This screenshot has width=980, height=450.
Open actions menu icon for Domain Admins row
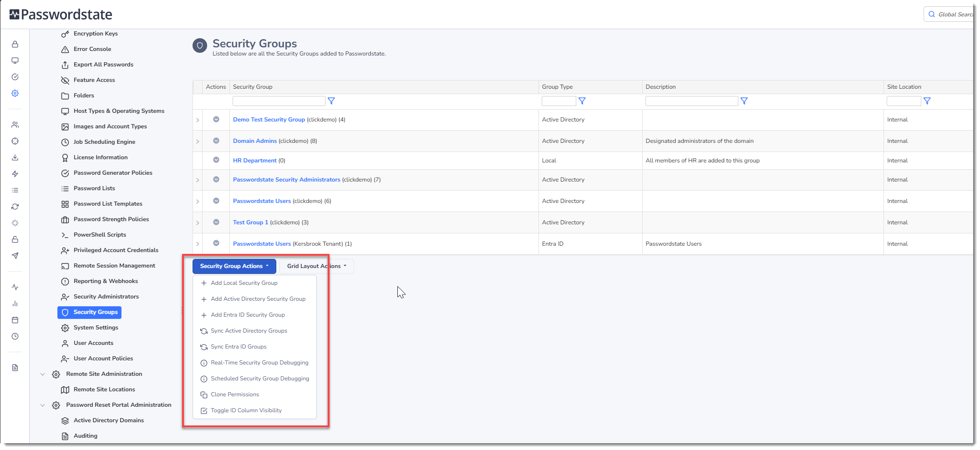coord(216,141)
